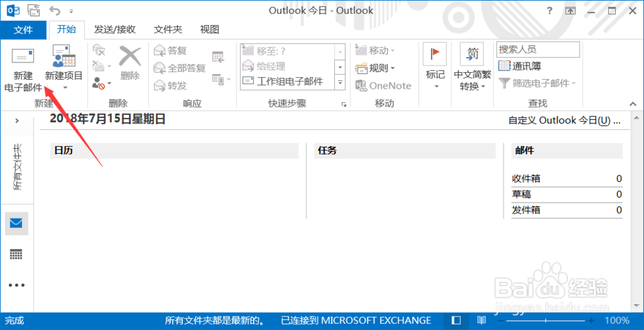Image resolution: width=644 pixels, height=330 pixels.
Task: Switch to the 发送/接收 tab
Action: click(115, 30)
